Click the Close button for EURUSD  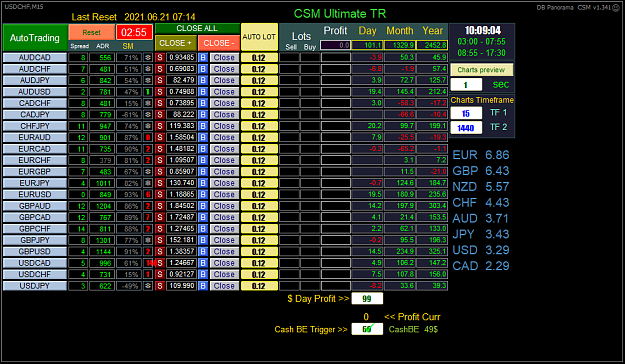(224, 195)
